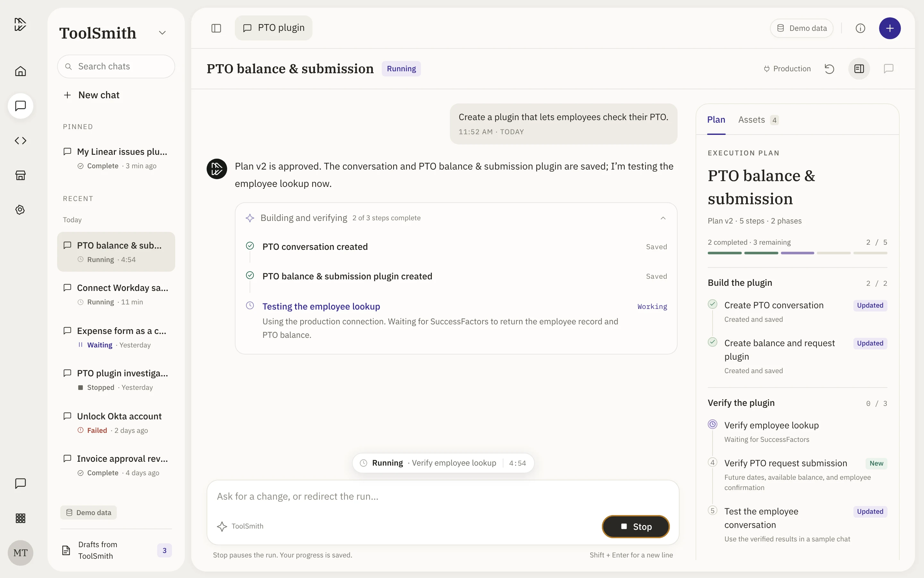
Task: Select the PTO plugin tab in top bar
Action: pyautogui.click(x=273, y=28)
